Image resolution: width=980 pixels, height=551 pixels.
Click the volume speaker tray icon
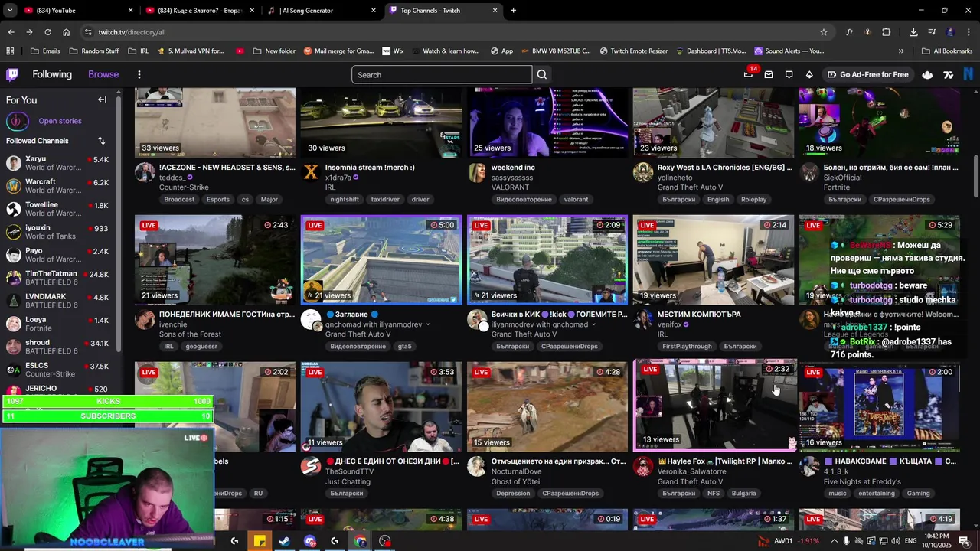coord(896,541)
